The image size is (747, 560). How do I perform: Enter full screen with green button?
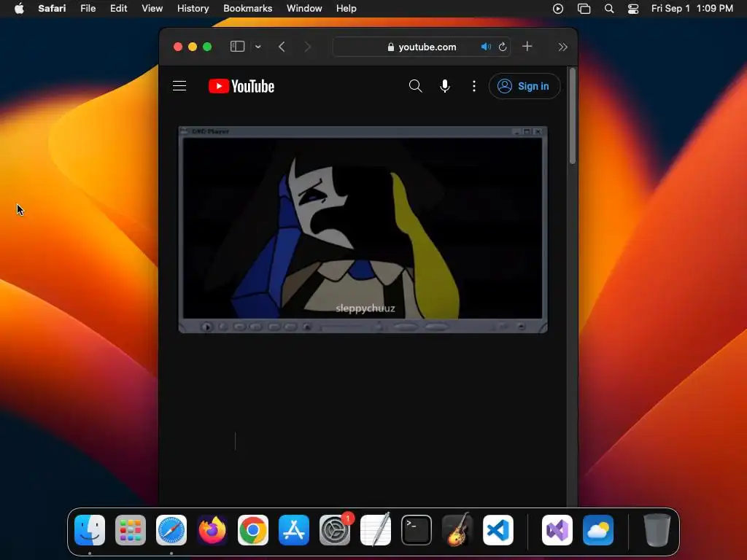click(207, 47)
